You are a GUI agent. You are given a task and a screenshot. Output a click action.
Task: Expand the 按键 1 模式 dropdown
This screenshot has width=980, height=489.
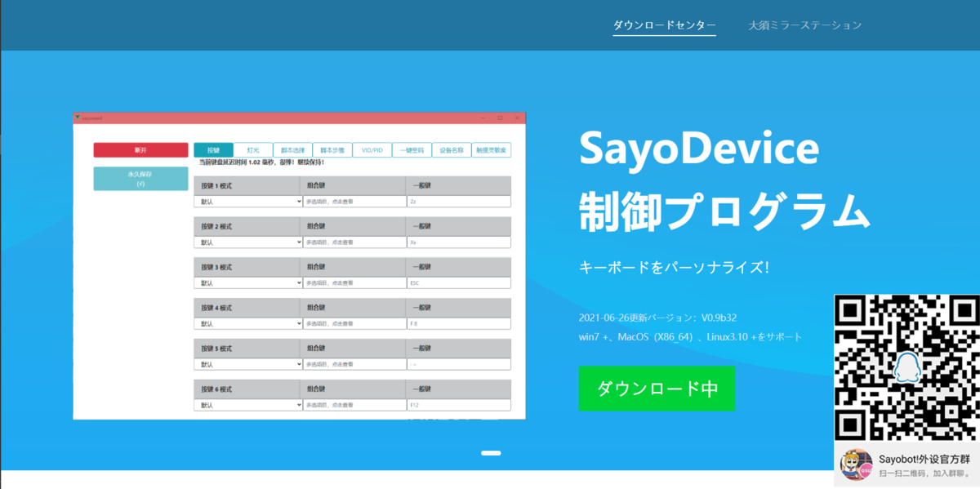tap(248, 201)
